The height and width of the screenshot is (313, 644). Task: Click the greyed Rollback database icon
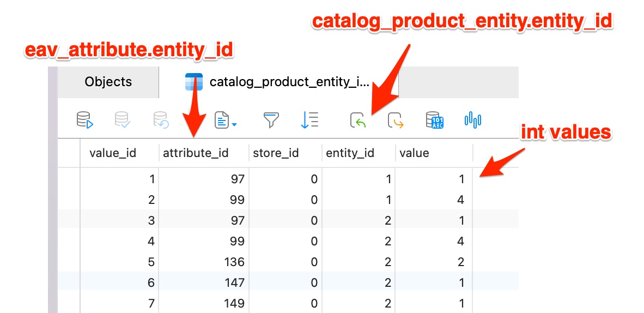click(x=161, y=119)
